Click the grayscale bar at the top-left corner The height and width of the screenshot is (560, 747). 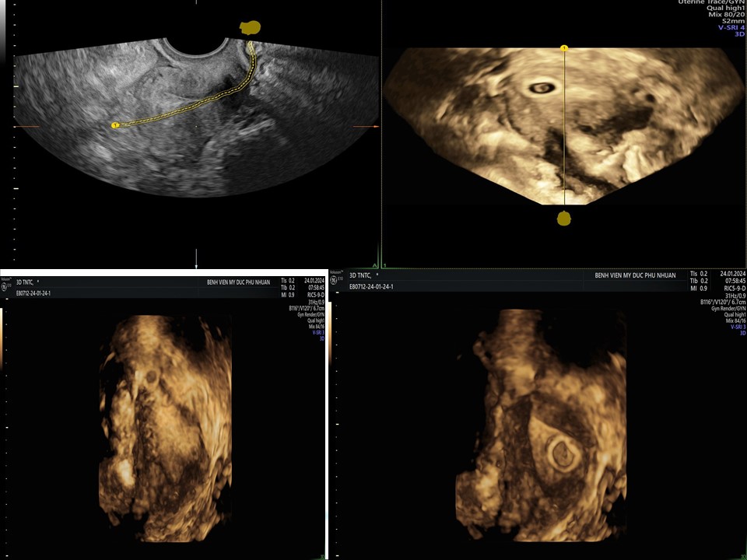pos(3,27)
